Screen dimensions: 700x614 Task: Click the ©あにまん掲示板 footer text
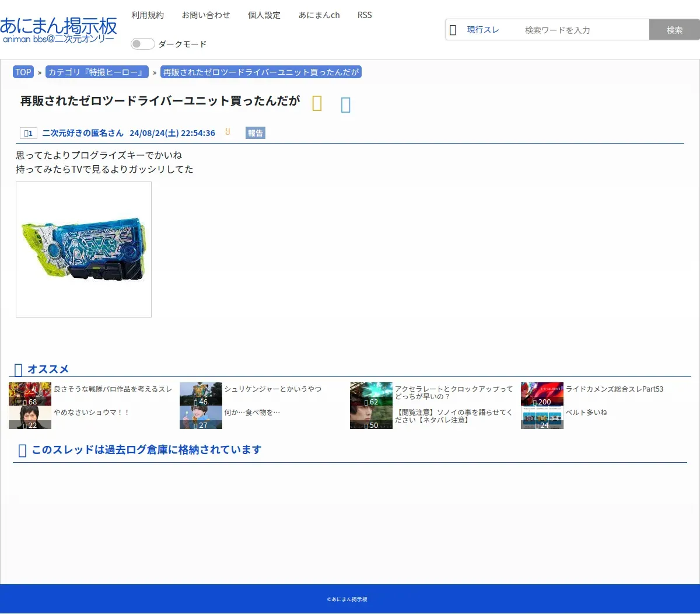point(347,599)
